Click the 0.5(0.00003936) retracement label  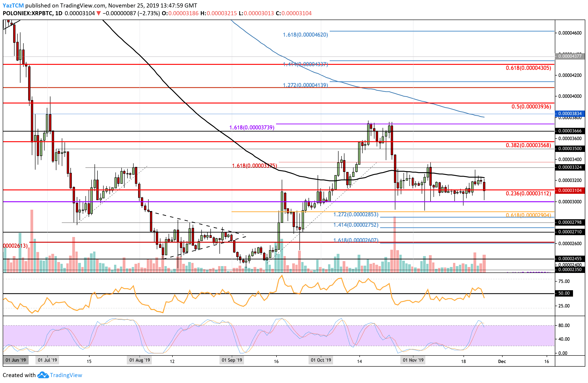click(531, 107)
